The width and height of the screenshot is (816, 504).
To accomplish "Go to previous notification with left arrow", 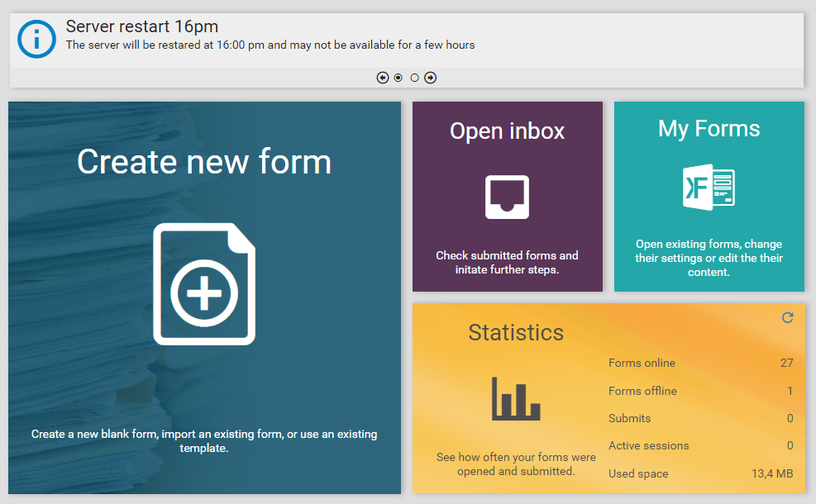I will (382, 78).
